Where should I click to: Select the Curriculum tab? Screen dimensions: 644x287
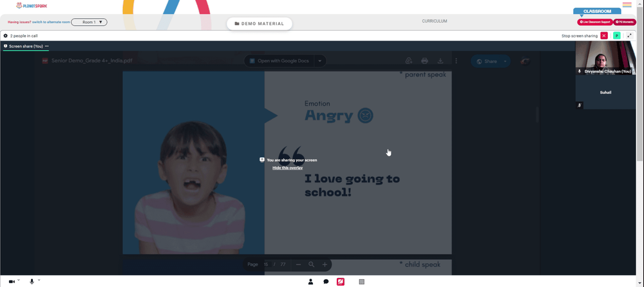[x=435, y=21]
